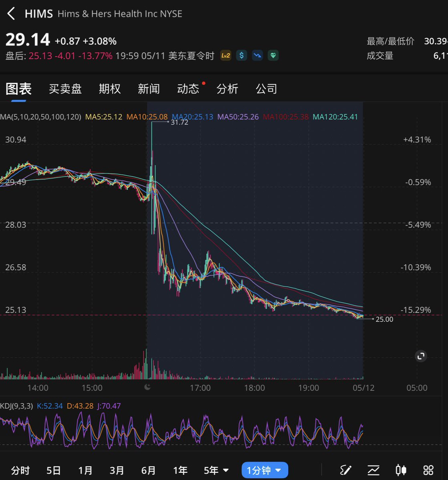Image resolution: width=448 pixels, height=480 pixels.
Task: Tap the D:43.28 value
Action: (x=80, y=406)
